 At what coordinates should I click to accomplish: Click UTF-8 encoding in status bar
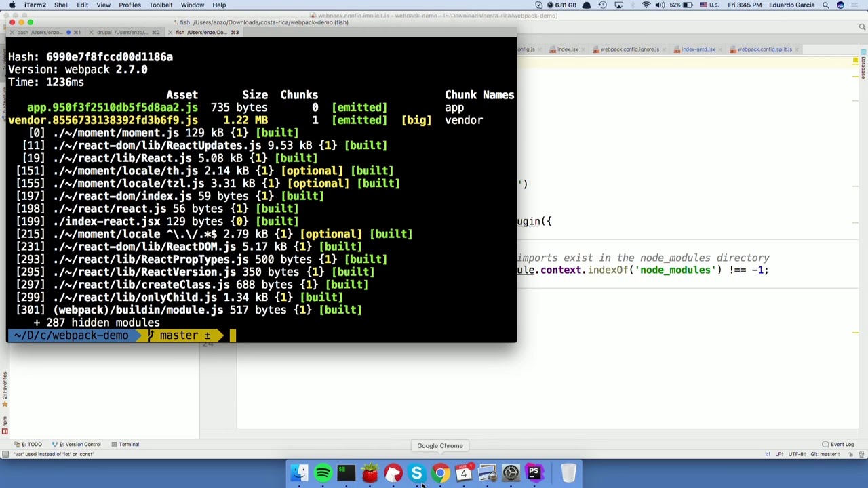click(x=797, y=454)
